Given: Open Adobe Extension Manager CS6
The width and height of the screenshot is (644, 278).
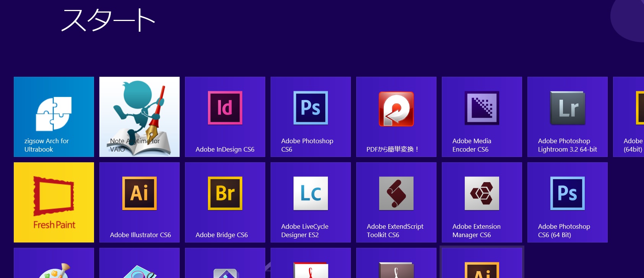Looking at the screenshot, I should [x=482, y=202].
